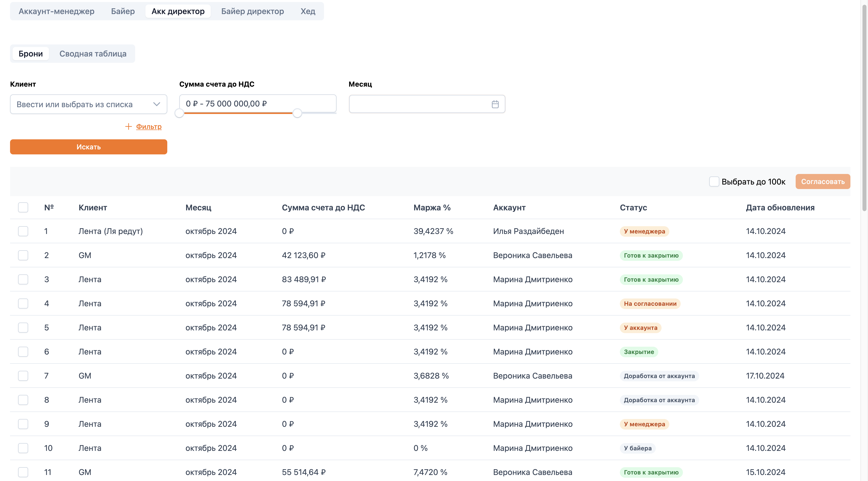Click the Закрытие status badge
Screen dimensions: 868x481
pos(639,352)
